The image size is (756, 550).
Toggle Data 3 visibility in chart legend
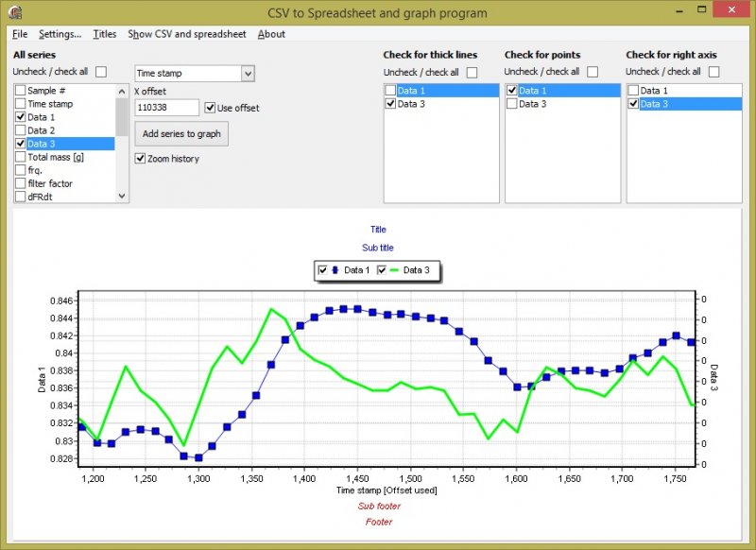click(382, 270)
